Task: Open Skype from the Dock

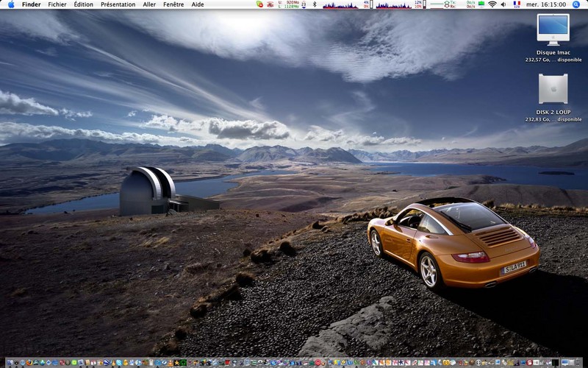Action: point(119,363)
